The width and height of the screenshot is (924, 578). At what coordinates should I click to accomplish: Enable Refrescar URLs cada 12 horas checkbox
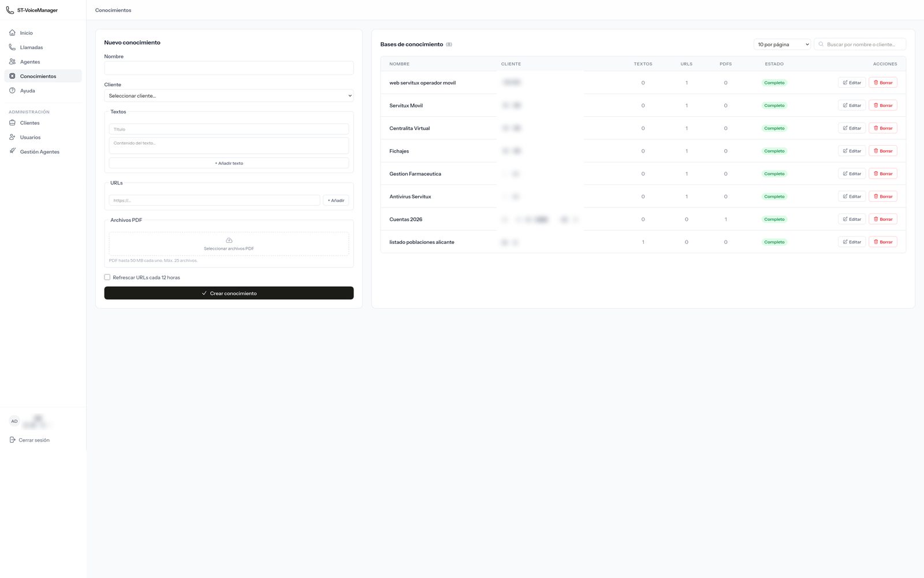click(x=107, y=277)
